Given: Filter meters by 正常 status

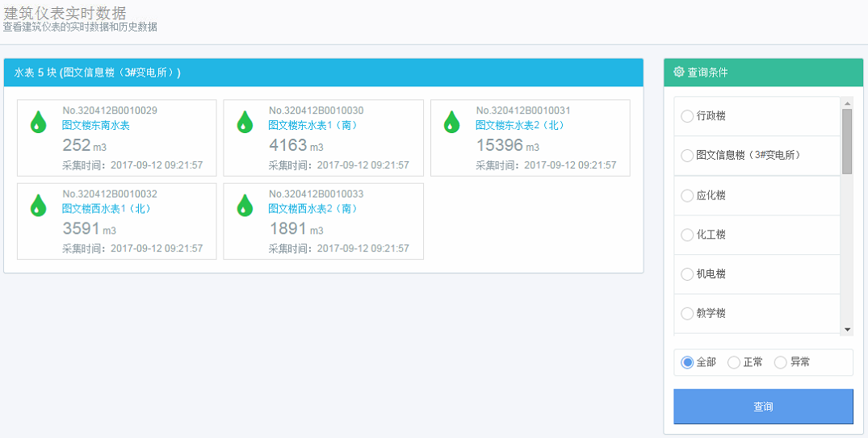Looking at the screenshot, I should pyautogui.click(x=734, y=362).
